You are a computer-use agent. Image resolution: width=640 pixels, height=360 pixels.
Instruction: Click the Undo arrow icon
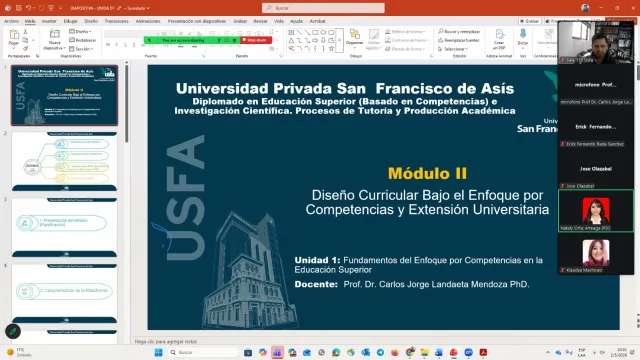tap(28, 8)
